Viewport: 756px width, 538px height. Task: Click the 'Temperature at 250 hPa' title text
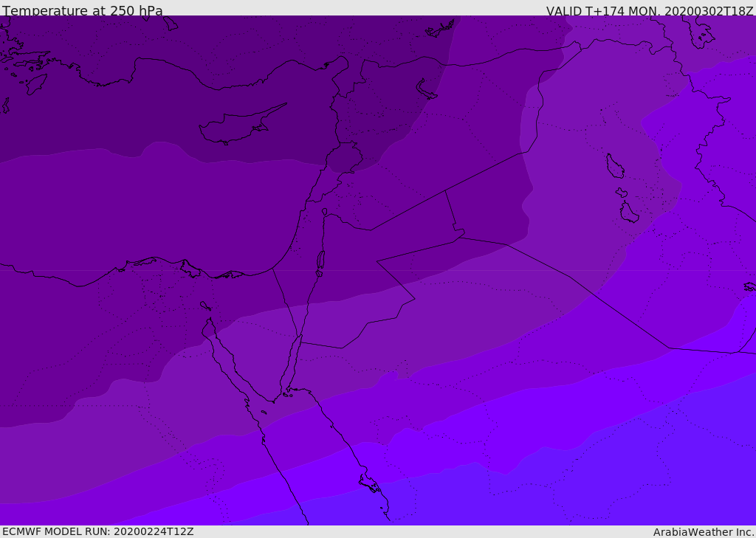(83, 10)
